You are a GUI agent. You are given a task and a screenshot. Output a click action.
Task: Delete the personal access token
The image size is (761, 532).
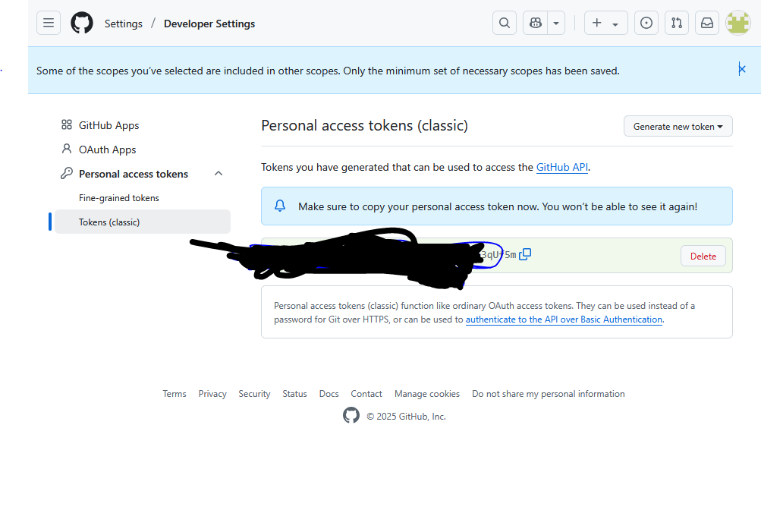tap(703, 257)
